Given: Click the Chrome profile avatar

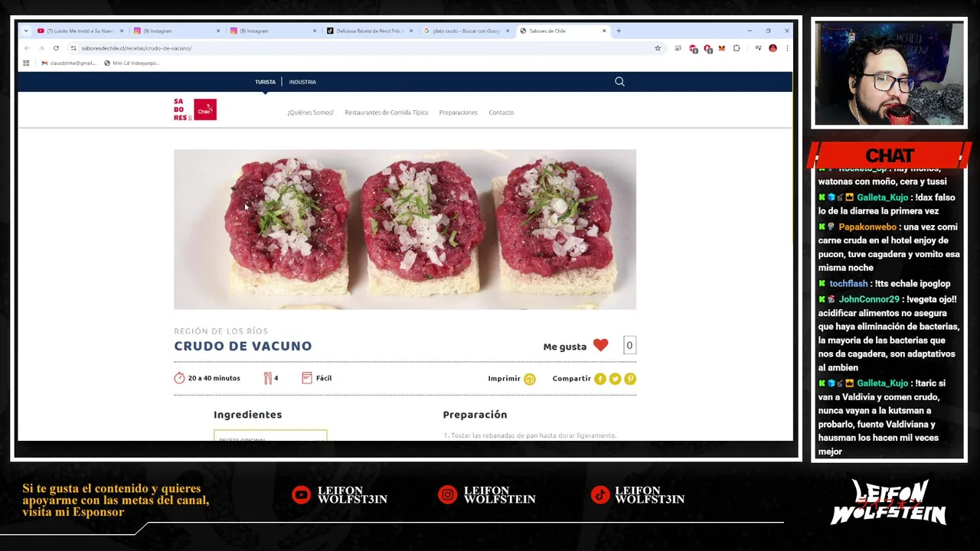Looking at the screenshot, I should click(773, 48).
